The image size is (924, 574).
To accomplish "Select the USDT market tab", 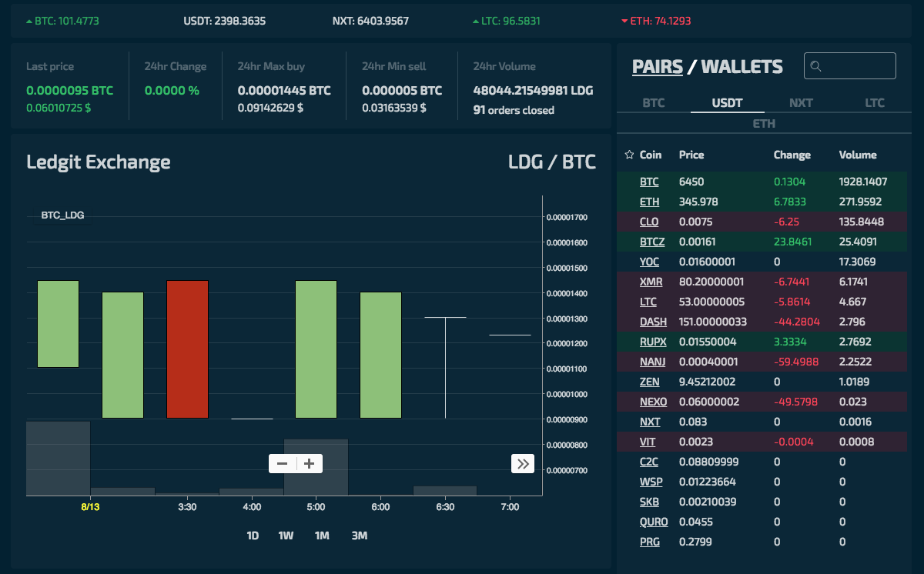I will coord(728,103).
